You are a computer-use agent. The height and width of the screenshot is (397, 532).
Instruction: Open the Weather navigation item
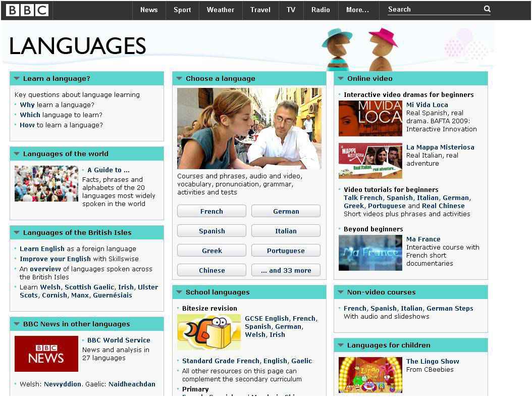220,9
